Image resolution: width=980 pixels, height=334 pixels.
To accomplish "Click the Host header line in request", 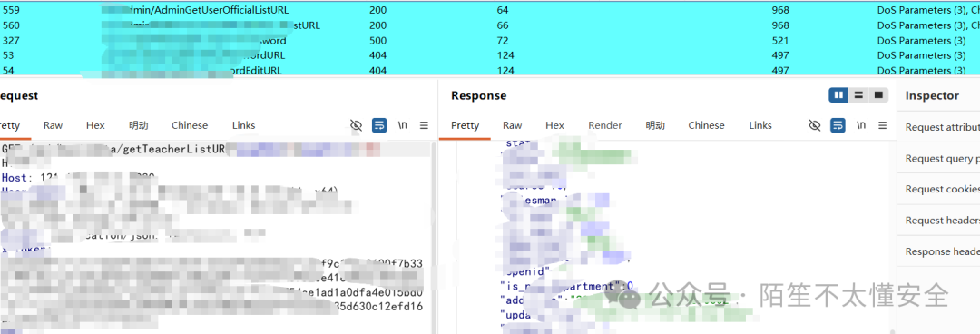I will [x=78, y=178].
